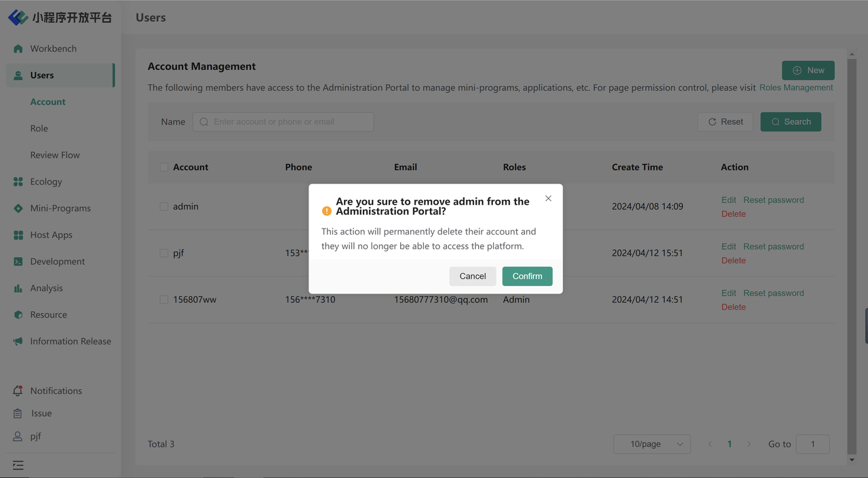Click Delete for the admin account
The width and height of the screenshot is (868, 478).
tap(733, 214)
